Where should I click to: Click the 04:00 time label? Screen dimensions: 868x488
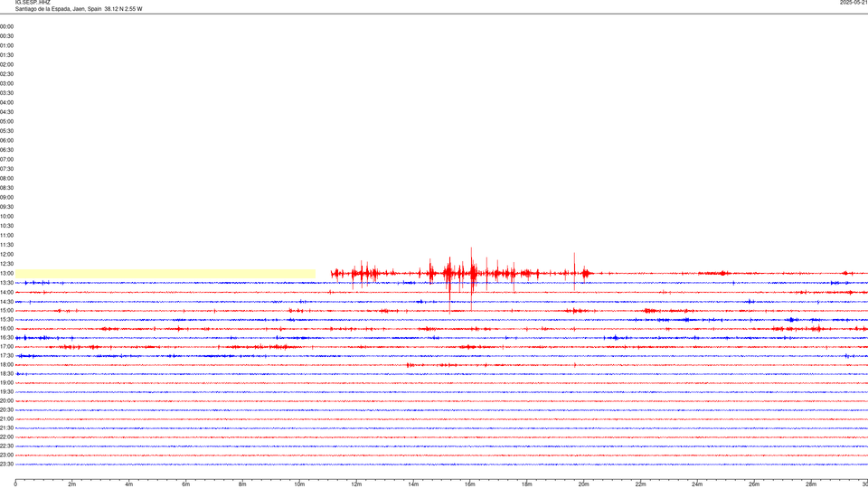pyautogui.click(x=6, y=102)
